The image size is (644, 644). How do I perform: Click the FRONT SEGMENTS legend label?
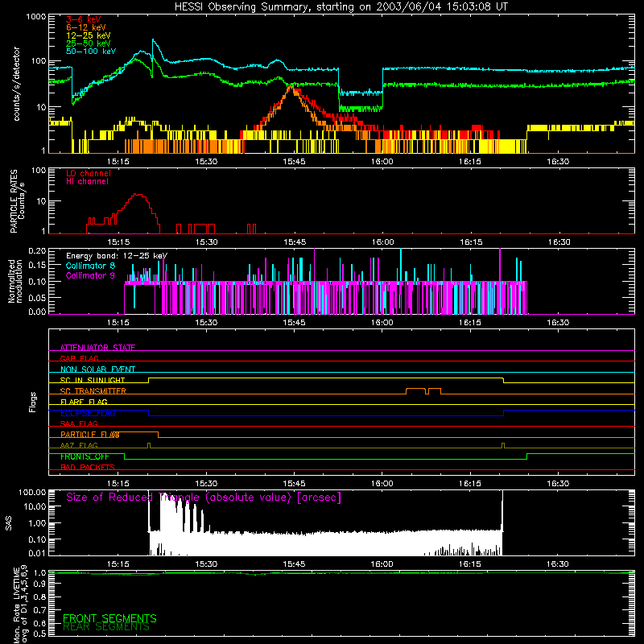click(x=109, y=618)
